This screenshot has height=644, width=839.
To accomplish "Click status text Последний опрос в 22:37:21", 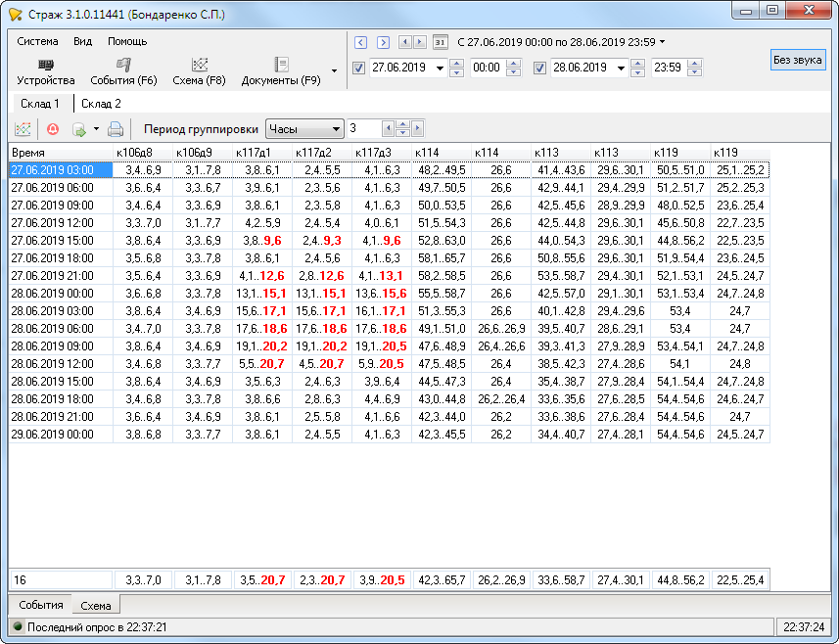I will click(97, 627).
